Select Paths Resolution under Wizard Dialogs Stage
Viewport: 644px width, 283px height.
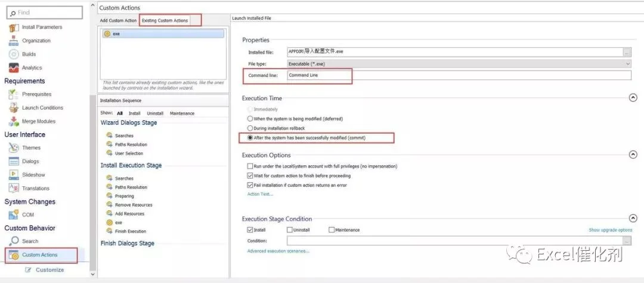point(131,144)
